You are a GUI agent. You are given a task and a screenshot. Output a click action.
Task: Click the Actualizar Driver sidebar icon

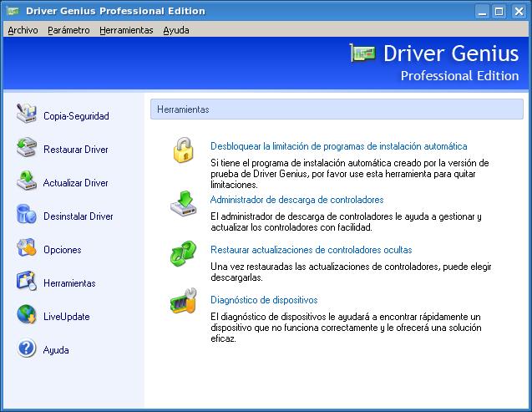[26, 181]
